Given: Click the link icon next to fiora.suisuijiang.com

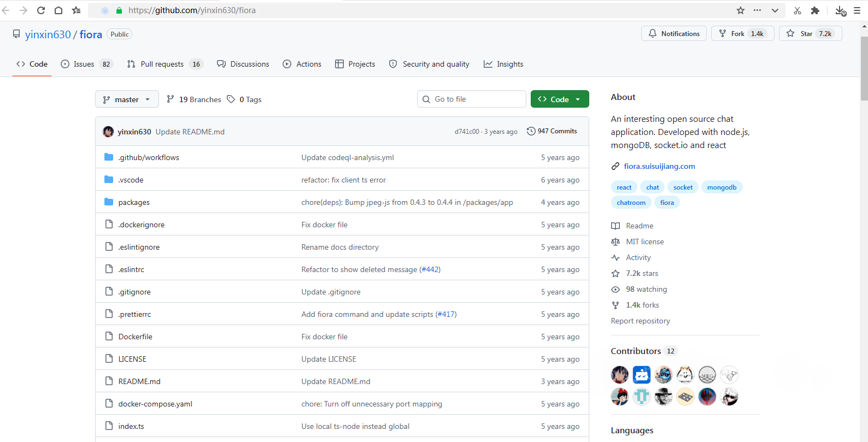Looking at the screenshot, I should (615, 166).
